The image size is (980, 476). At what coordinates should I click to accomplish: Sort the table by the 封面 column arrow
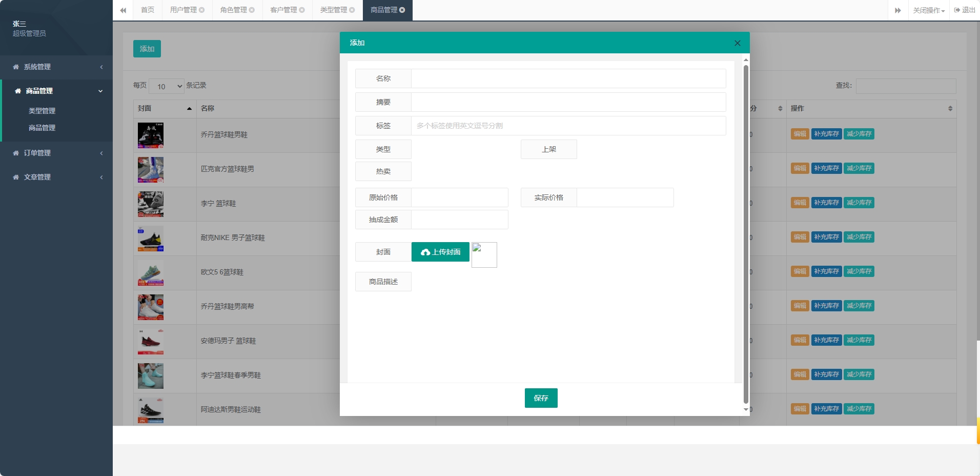[190, 109]
